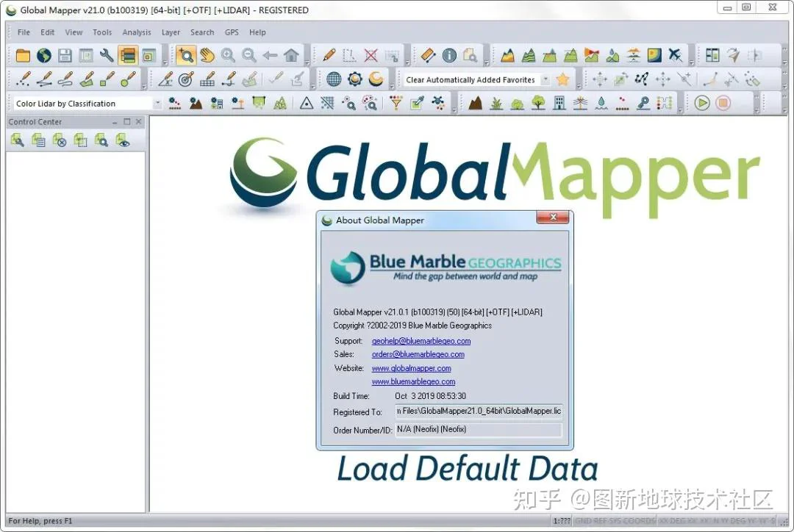Click the globe online data icon
Screen dimensions: 794x532
coord(44,55)
